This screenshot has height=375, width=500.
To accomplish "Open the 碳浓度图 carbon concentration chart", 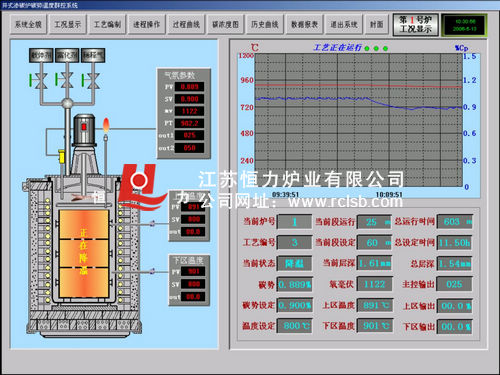I will point(225,24).
